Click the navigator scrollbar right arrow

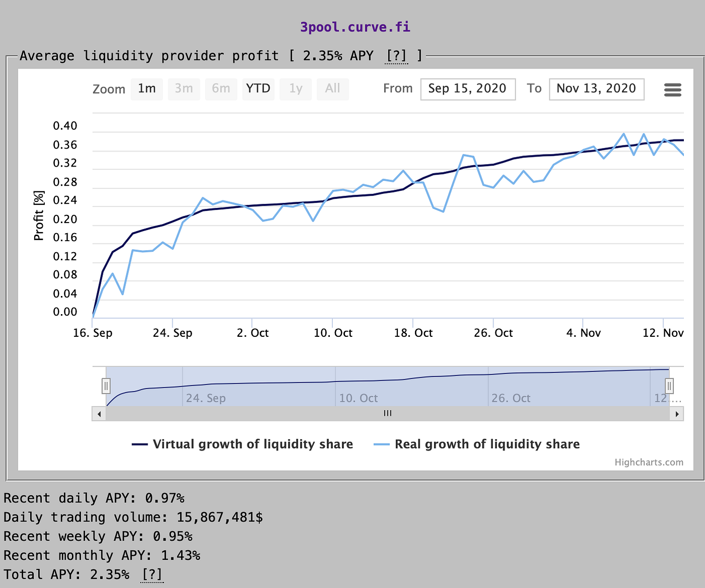pos(677,414)
